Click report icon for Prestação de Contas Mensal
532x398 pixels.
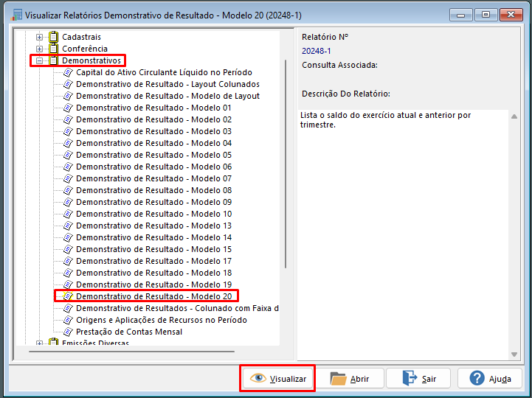[x=68, y=332]
